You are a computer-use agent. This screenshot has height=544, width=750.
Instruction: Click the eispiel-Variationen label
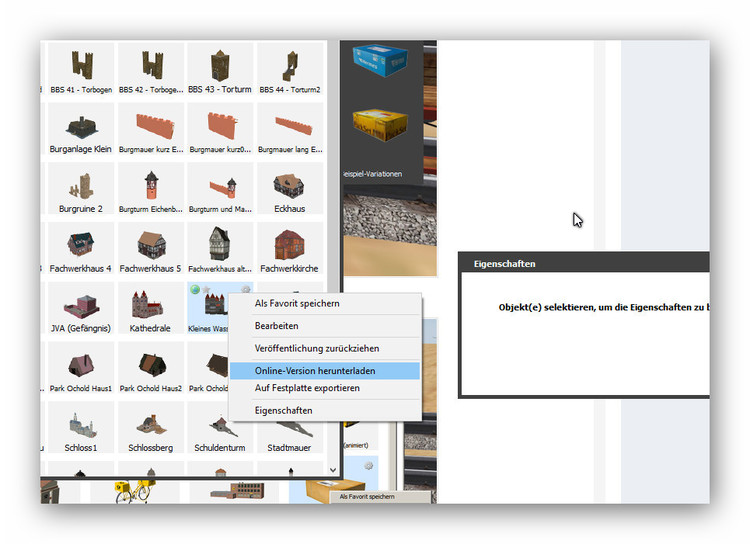pos(372,174)
